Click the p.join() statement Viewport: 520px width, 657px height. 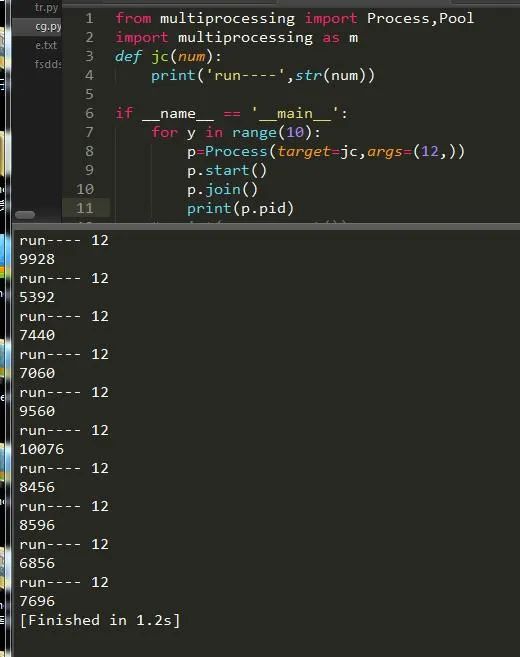pyautogui.click(x=222, y=189)
